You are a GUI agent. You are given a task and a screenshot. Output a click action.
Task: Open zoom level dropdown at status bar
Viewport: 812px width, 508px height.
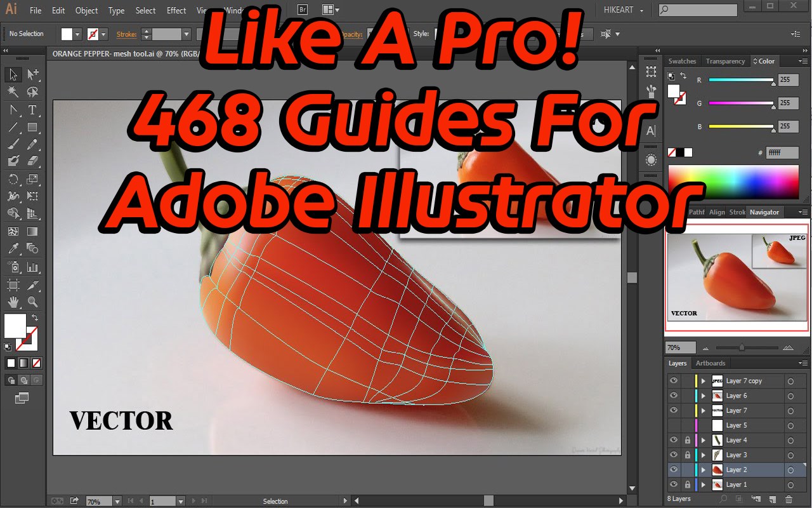click(x=117, y=502)
